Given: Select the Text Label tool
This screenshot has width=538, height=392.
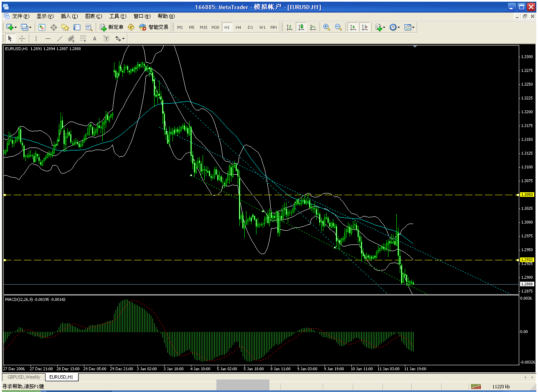Looking at the screenshot, I should click(x=107, y=38).
